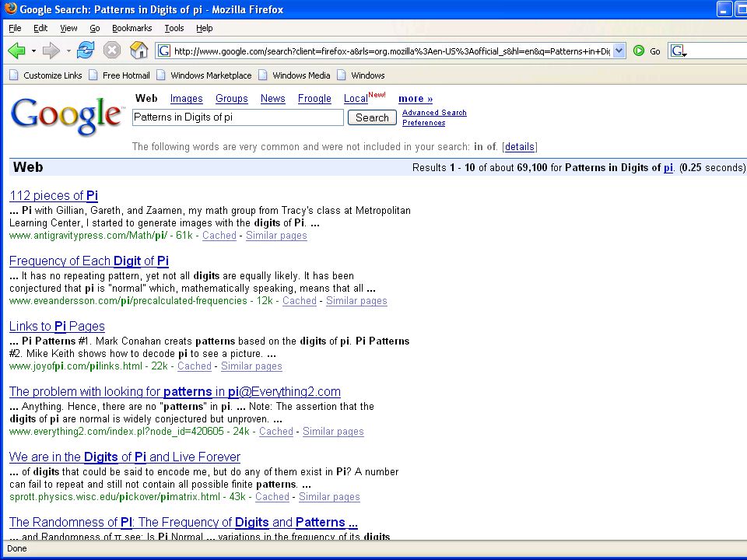747x560 pixels.
Task: Open Windows Marketplace bookmark
Action: pos(205,75)
